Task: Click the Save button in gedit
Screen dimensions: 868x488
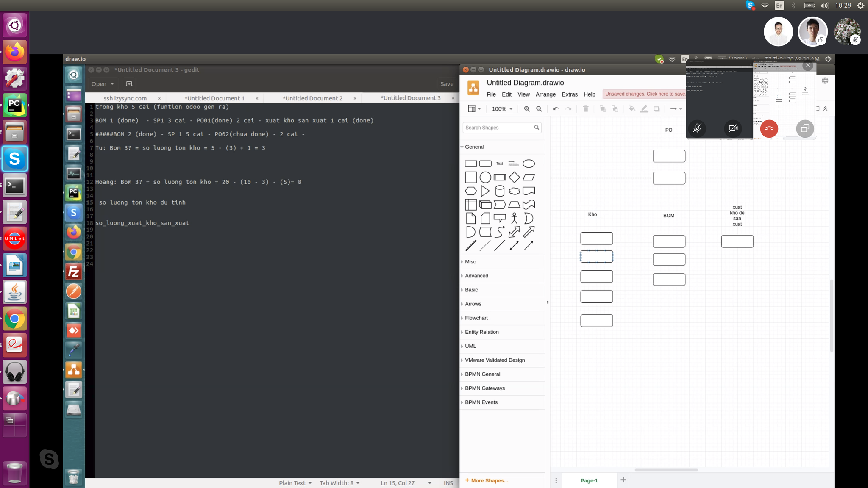Action: click(447, 84)
